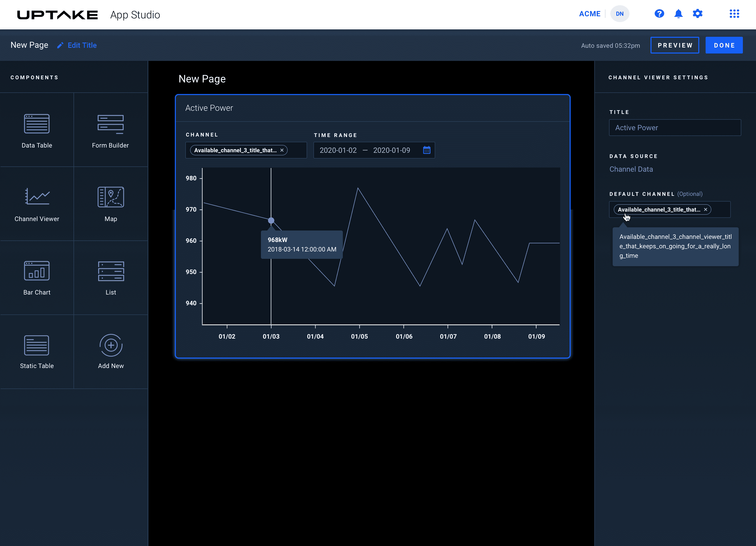
Task: Remove the Default Channel chip
Action: (705, 210)
